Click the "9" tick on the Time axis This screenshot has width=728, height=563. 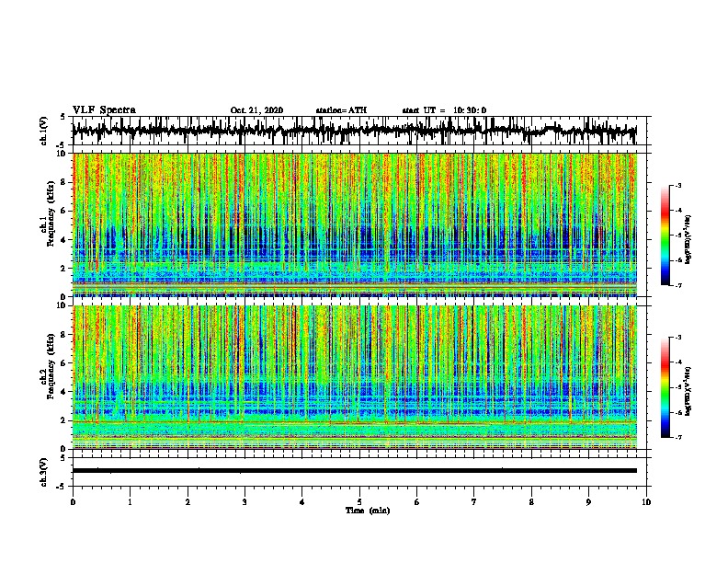(588, 502)
